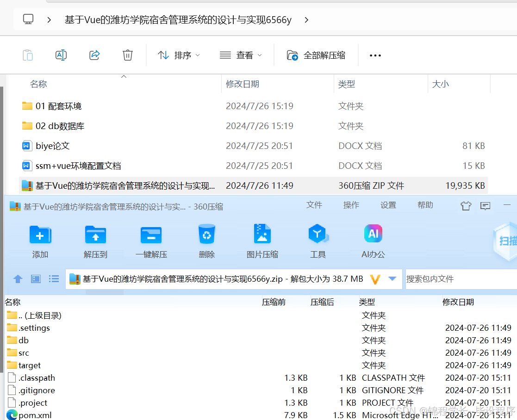Sort archive list by 压缩后 column
Image resolution: width=517 pixels, height=420 pixels.
(322, 302)
